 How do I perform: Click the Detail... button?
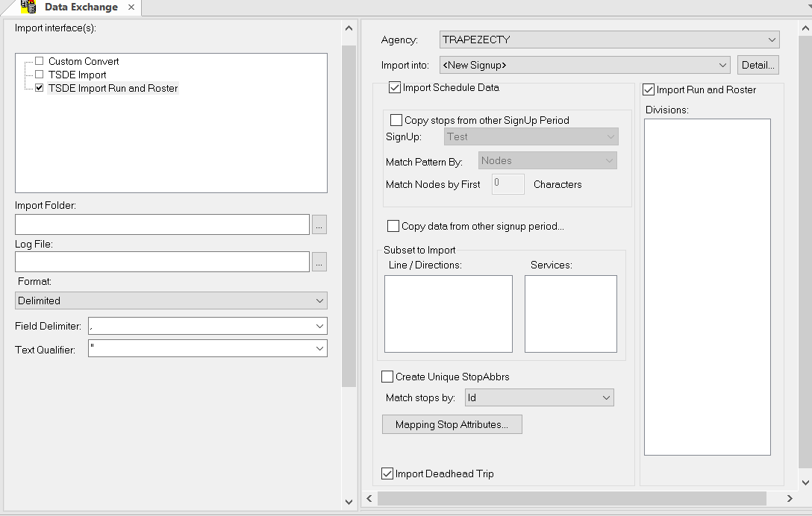758,65
